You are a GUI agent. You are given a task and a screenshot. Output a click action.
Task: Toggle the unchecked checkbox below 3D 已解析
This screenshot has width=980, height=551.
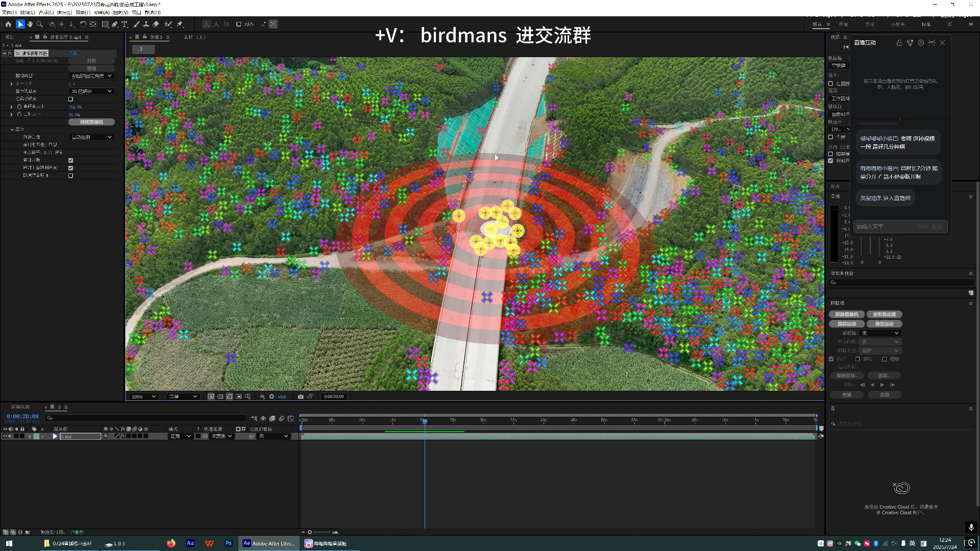pyautogui.click(x=70, y=99)
